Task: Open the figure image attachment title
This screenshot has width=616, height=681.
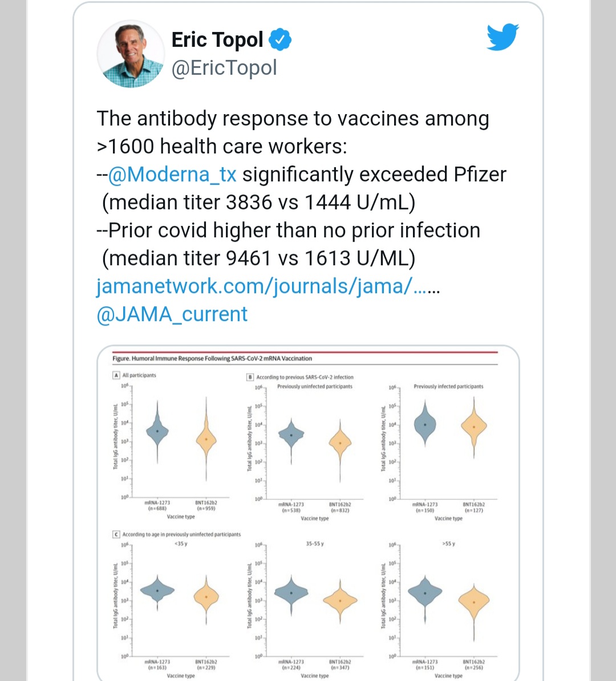Action: pyautogui.click(x=212, y=358)
